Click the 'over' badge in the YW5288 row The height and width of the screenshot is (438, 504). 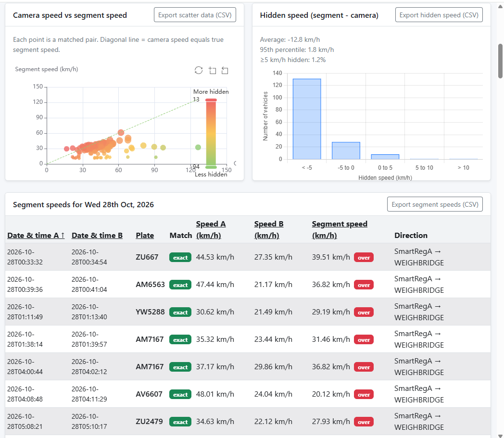(364, 312)
